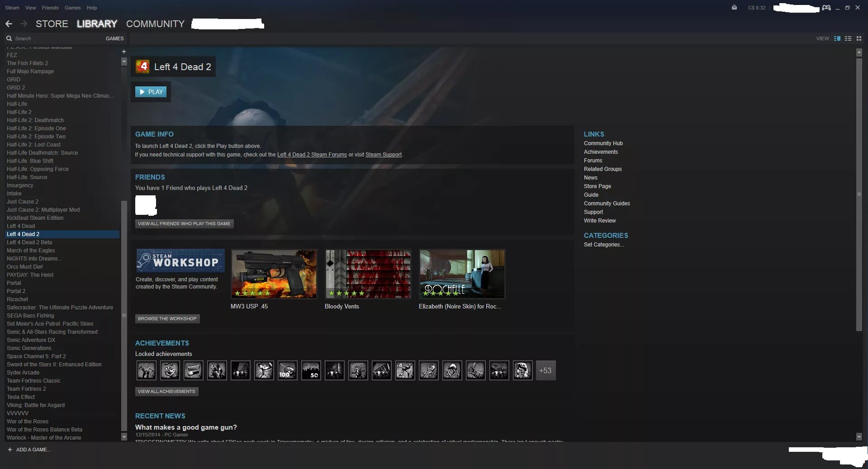Click the plus icon beside Add a Game
Image resolution: width=868 pixels, height=469 pixels.
(x=10, y=450)
